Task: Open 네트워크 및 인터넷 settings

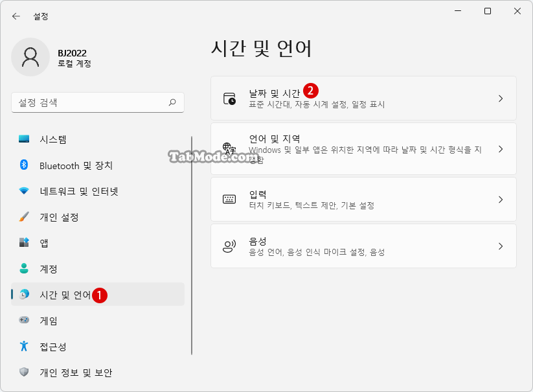Action: [98, 191]
